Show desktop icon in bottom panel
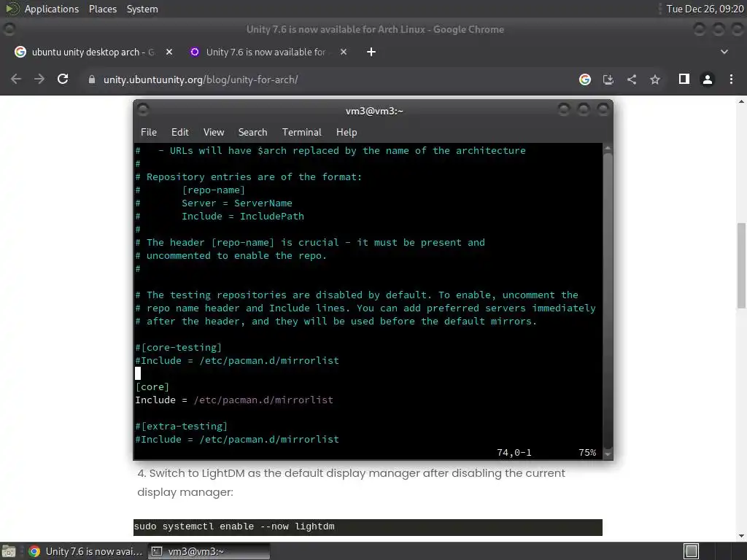 (x=9, y=551)
